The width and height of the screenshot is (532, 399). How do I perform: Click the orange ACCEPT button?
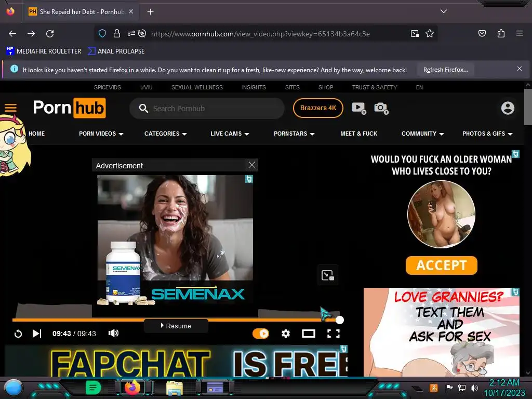coord(441,265)
